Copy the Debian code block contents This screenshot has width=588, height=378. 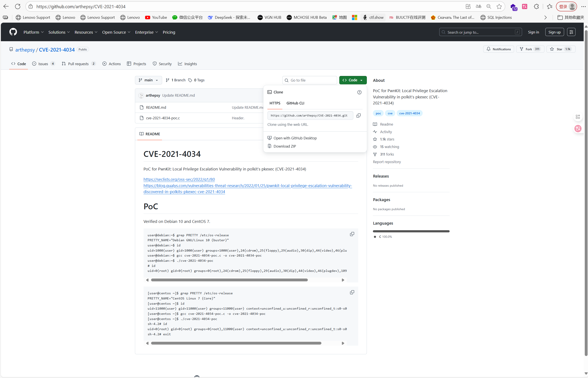pos(352,234)
